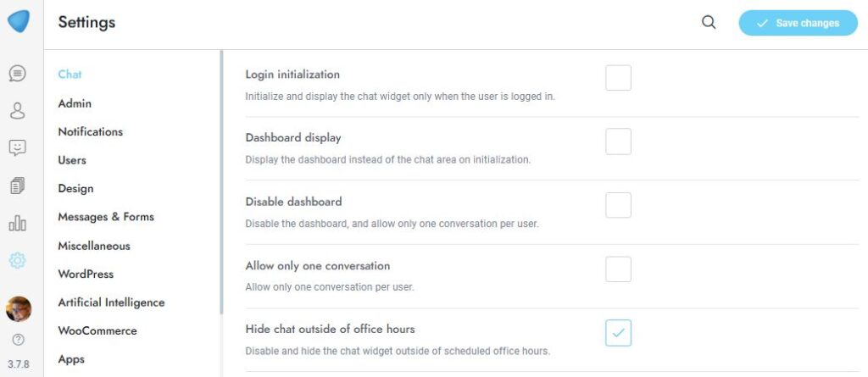Open the Users area person icon
The width and height of the screenshot is (868, 377).
[18, 110]
